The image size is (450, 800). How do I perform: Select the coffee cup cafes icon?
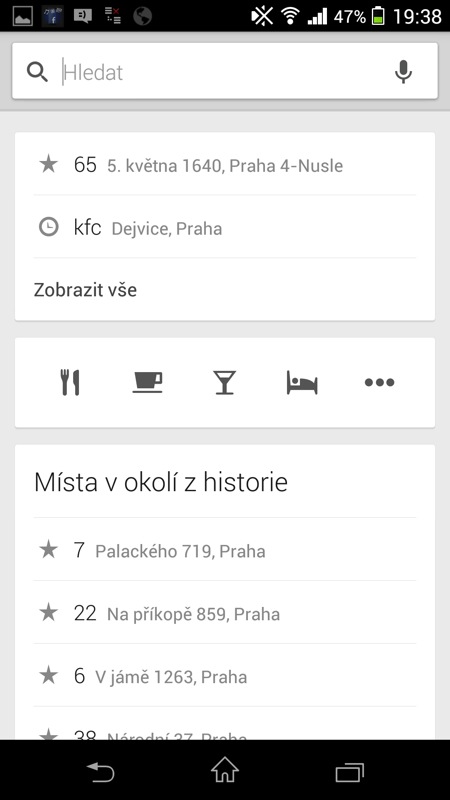(x=147, y=382)
